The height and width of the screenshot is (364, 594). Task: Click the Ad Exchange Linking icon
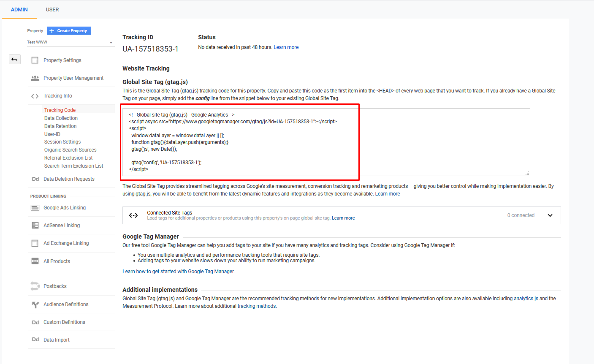[x=35, y=243]
